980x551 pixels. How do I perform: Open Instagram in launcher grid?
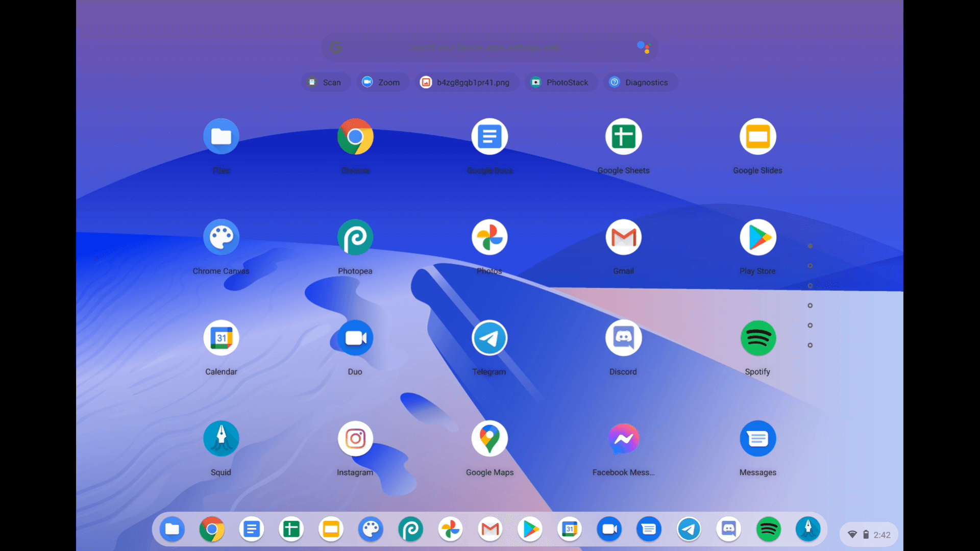pyautogui.click(x=355, y=438)
